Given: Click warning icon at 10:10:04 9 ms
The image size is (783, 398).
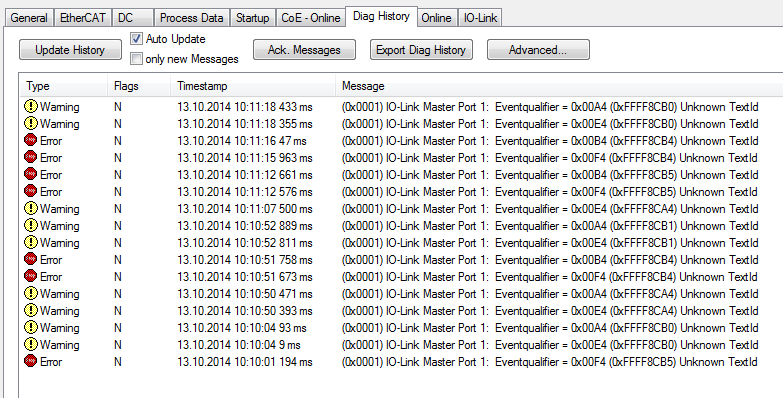Looking at the screenshot, I should [x=30, y=344].
